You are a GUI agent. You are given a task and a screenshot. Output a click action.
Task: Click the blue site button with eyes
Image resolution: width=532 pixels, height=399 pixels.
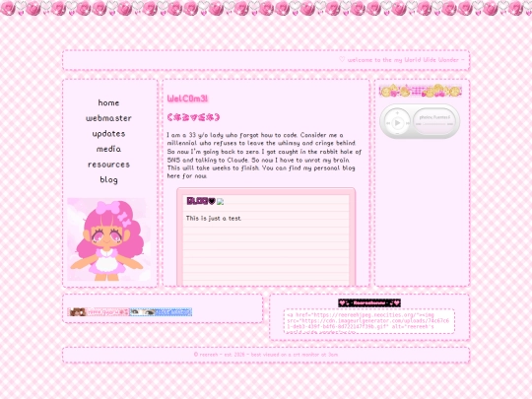[161, 312]
